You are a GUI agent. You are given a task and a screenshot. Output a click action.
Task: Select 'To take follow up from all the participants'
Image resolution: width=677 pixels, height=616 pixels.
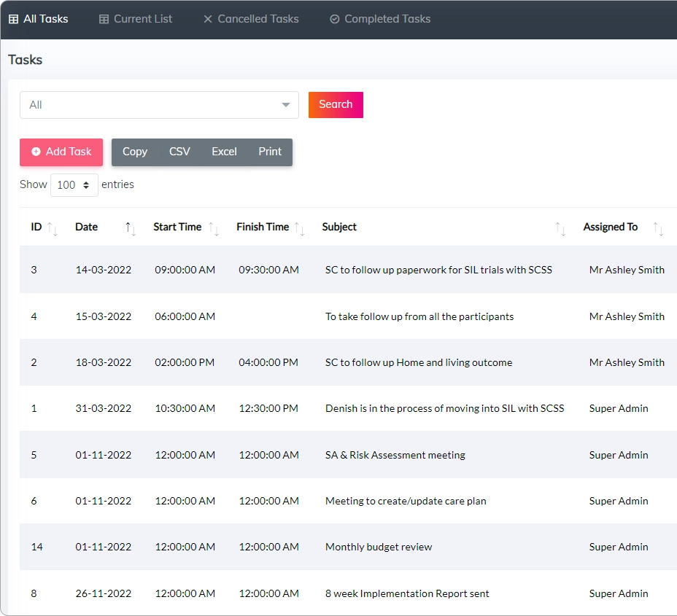419,316
